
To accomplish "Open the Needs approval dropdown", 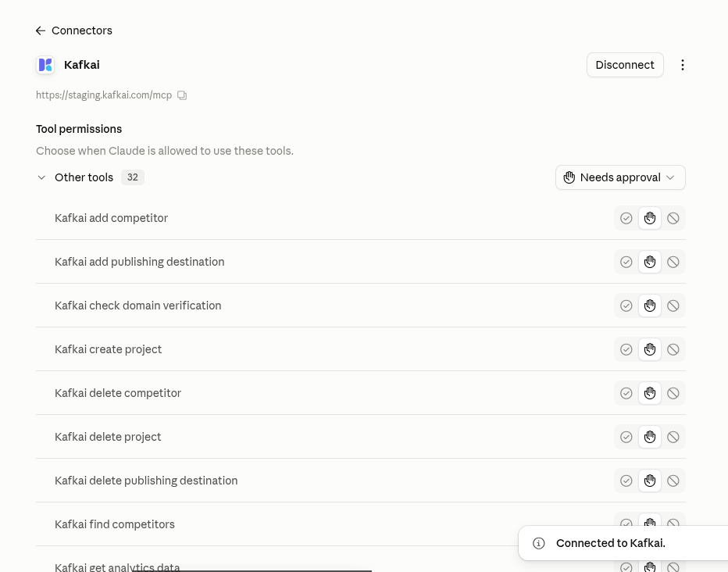I will [x=620, y=177].
